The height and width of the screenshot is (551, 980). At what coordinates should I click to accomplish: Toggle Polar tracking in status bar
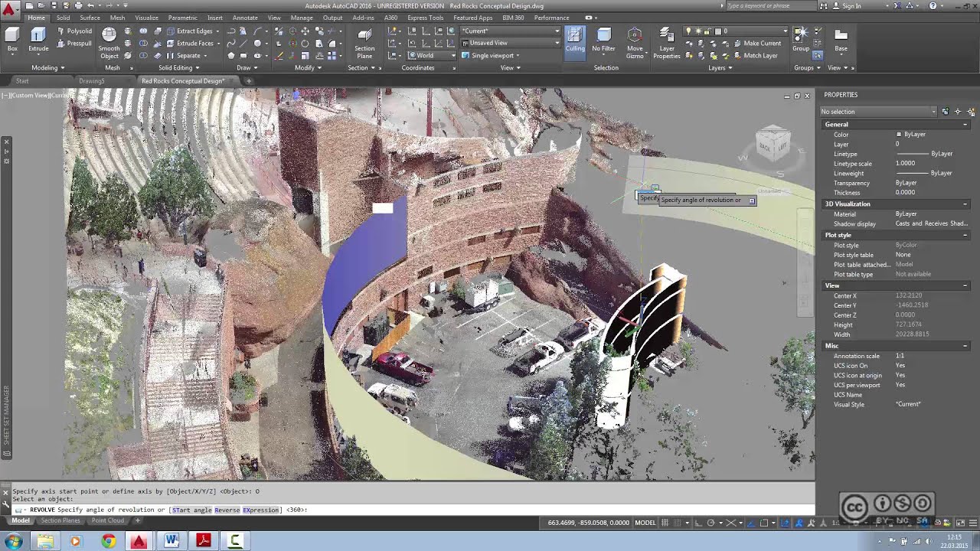point(710,523)
